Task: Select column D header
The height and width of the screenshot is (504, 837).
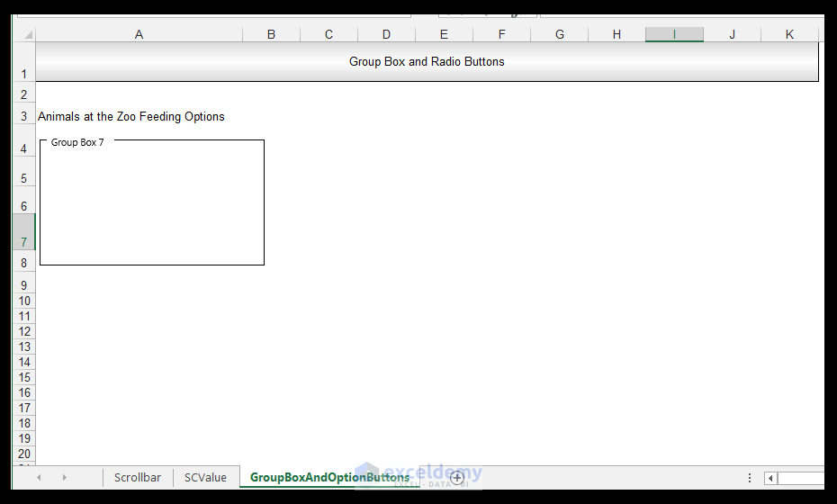Action: (x=386, y=35)
